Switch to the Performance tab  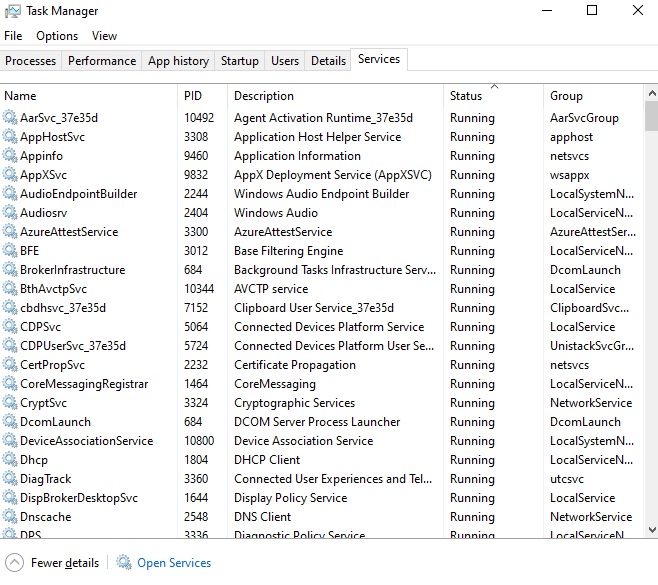coord(102,61)
